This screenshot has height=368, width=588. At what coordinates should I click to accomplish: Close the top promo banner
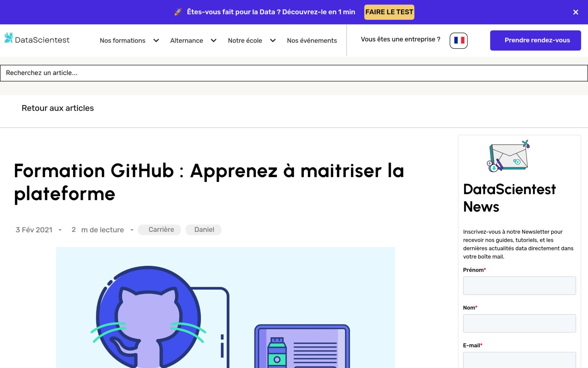pyautogui.click(x=575, y=12)
